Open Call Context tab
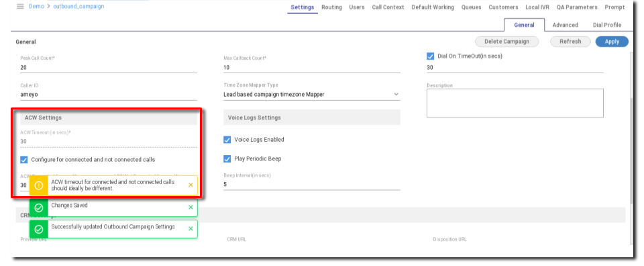Screen dimensions: 644x266 click(x=388, y=7)
